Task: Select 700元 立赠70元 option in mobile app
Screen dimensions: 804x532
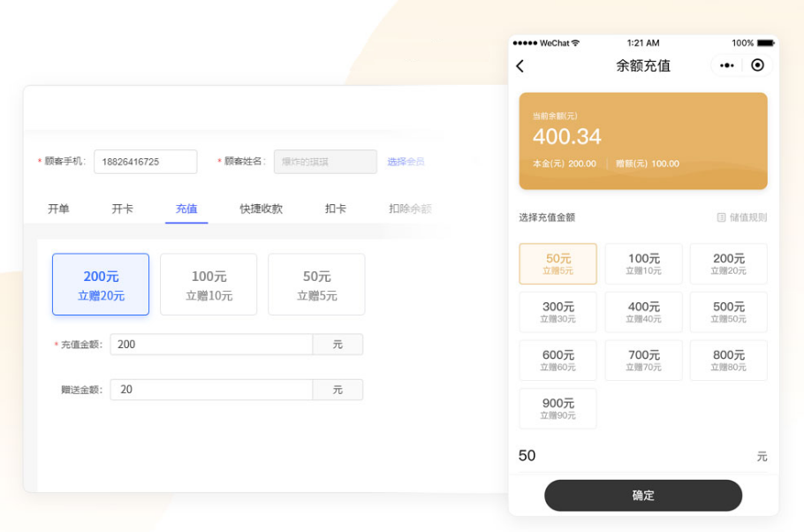Action: [643, 361]
